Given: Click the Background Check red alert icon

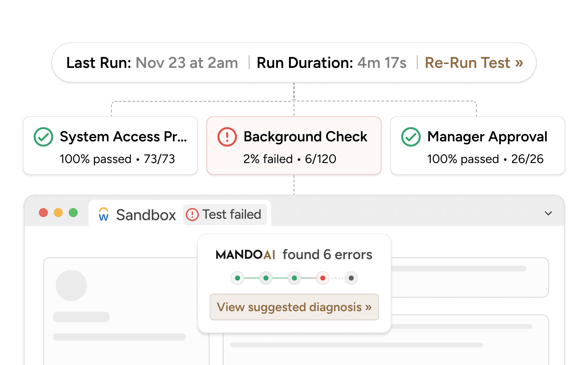Looking at the screenshot, I should click(227, 137).
